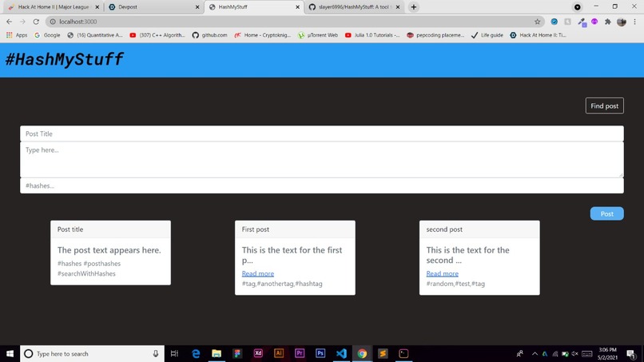Open Sublime Text from the taskbar
This screenshot has height=362, width=644.
383,353
